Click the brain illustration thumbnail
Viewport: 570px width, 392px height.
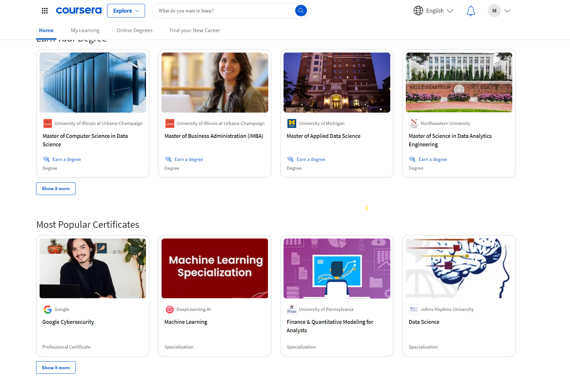pos(459,268)
